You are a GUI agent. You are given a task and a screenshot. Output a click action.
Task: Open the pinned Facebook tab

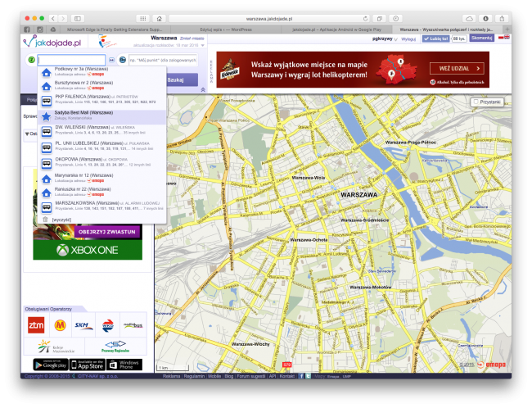pos(27,29)
